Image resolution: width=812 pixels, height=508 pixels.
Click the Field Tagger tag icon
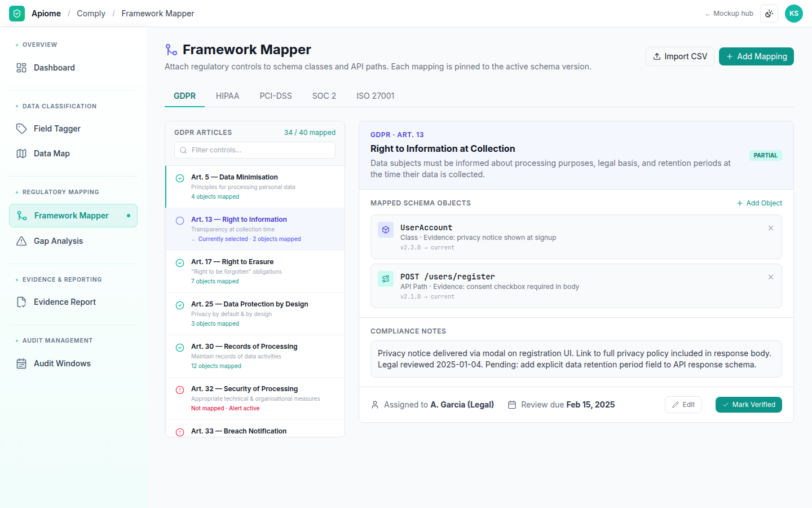[x=21, y=129]
